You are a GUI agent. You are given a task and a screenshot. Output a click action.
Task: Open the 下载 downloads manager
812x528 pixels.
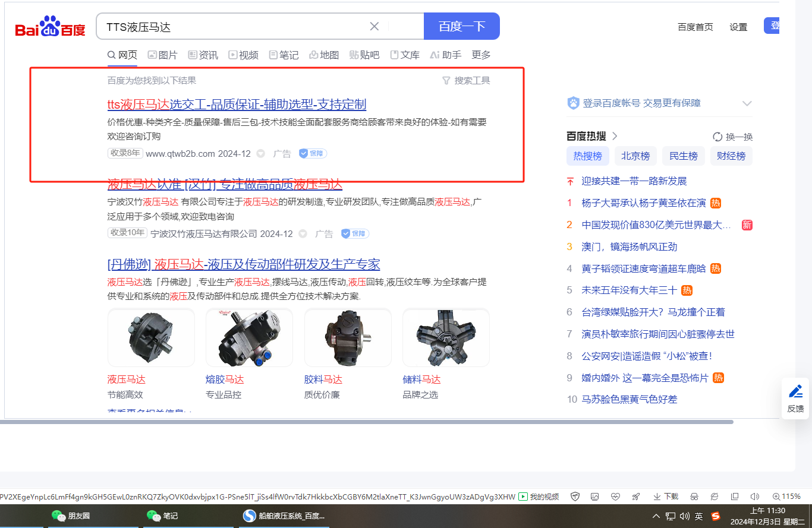click(665, 497)
